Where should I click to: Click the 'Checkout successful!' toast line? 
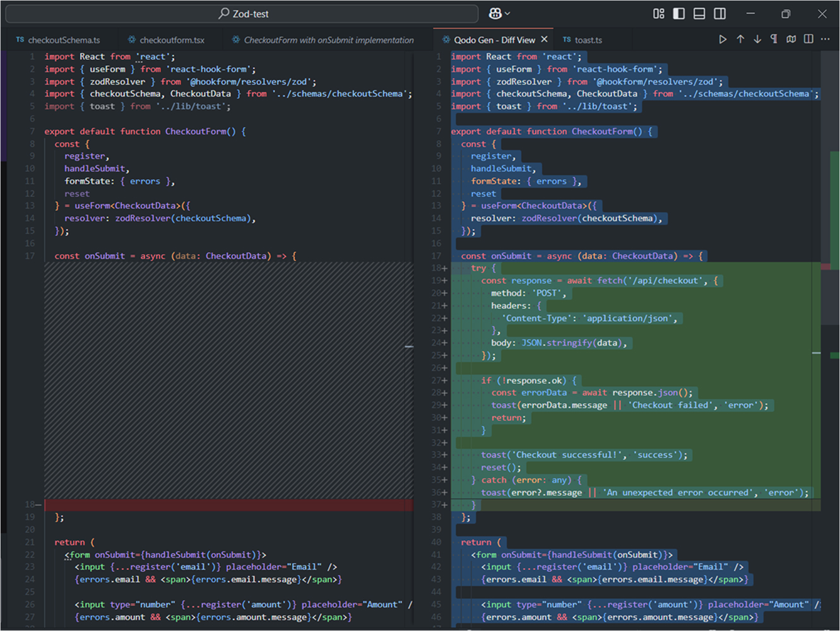click(x=584, y=455)
